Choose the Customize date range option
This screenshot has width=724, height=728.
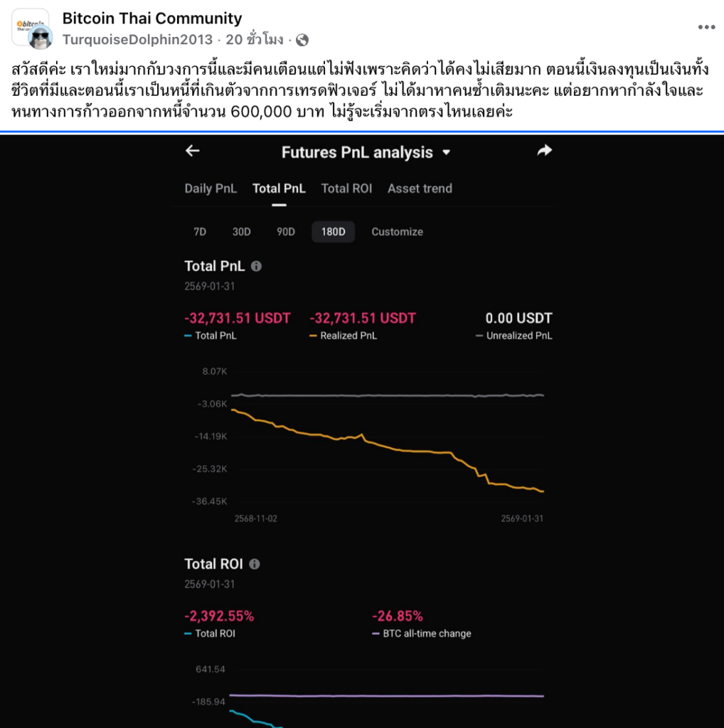pos(397,232)
